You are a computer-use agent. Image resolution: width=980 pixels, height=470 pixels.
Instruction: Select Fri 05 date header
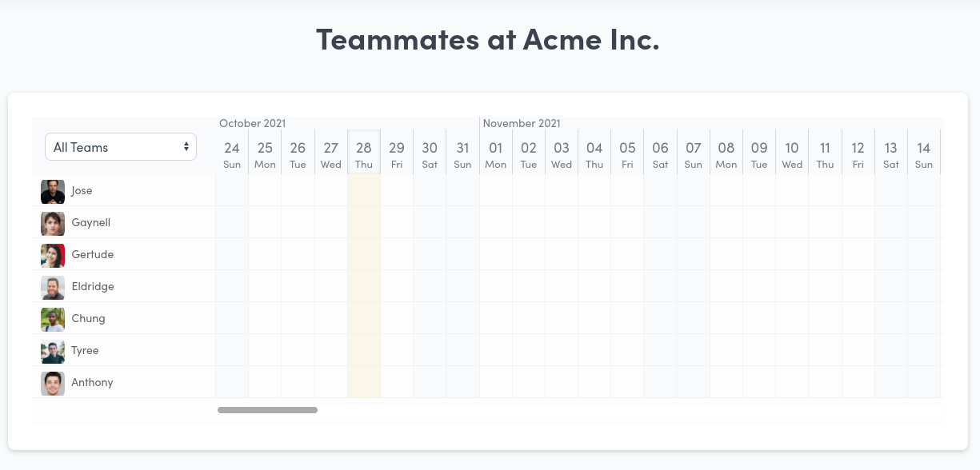627,154
